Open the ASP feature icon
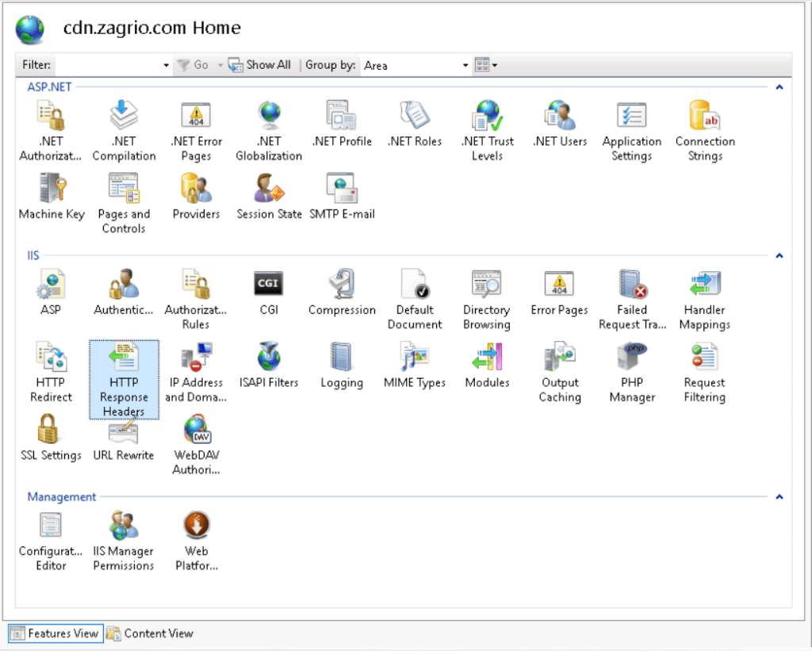812x651 pixels. pyautogui.click(x=51, y=292)
